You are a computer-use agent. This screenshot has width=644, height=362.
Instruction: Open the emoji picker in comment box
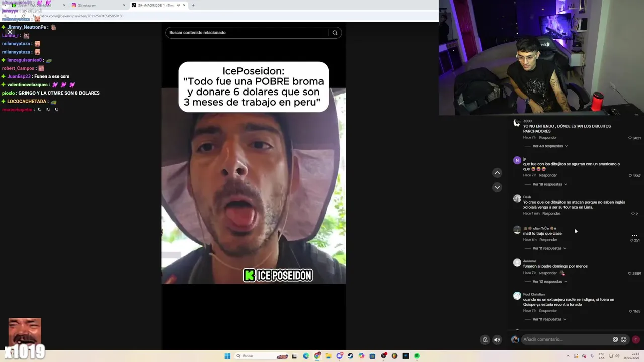pyautogui.click(x=624, y=339)
